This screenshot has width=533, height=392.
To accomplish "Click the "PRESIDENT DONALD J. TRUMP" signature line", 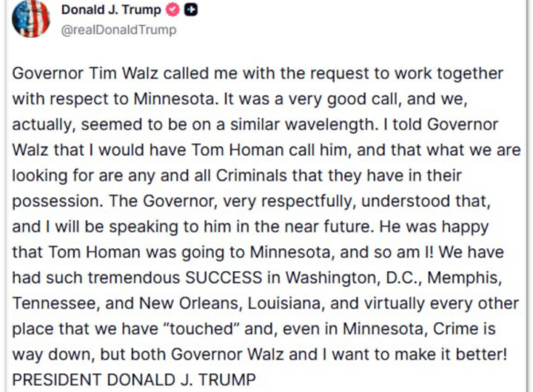I will click(135, 380).
